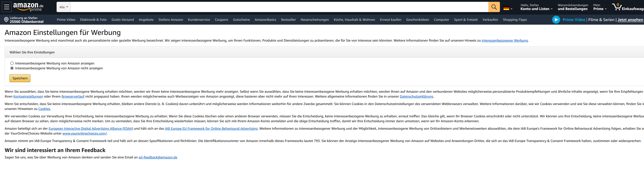Viewport: 644px width, 171px height.
Task: Click the Jetzt ansehen link
Action: pos(630,20)
